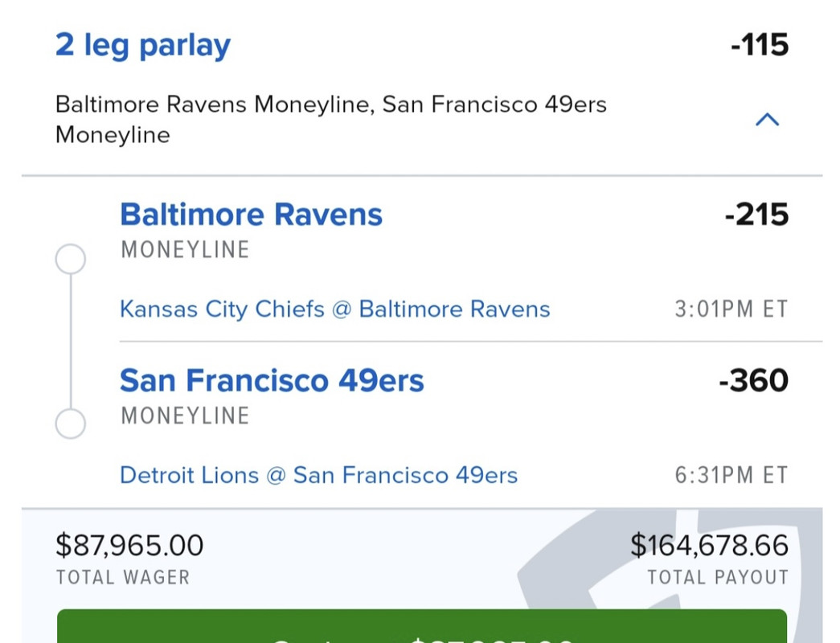Click the $87,965.00 total wager amount
Viewport: 840px width, 643px height.
(129, 545)
